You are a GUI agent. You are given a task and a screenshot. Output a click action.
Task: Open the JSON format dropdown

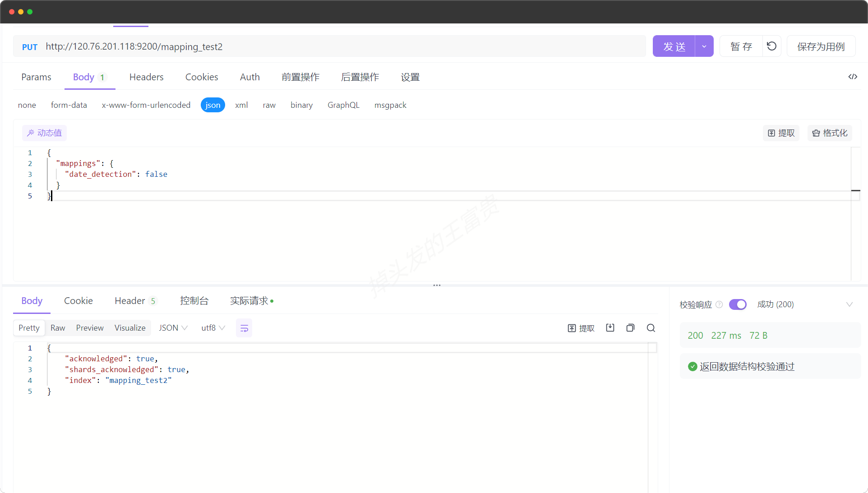click(x=173, y=328)
